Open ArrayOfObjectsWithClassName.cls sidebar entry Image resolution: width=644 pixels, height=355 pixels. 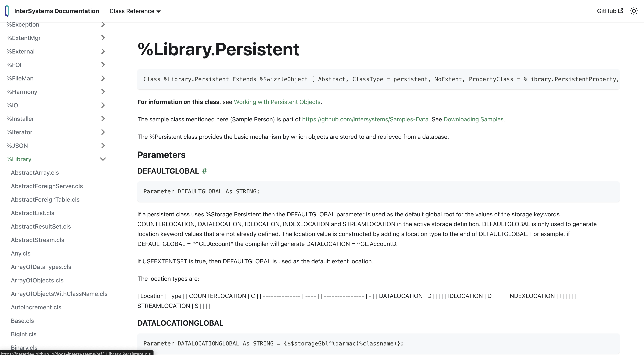pos(59,294)
